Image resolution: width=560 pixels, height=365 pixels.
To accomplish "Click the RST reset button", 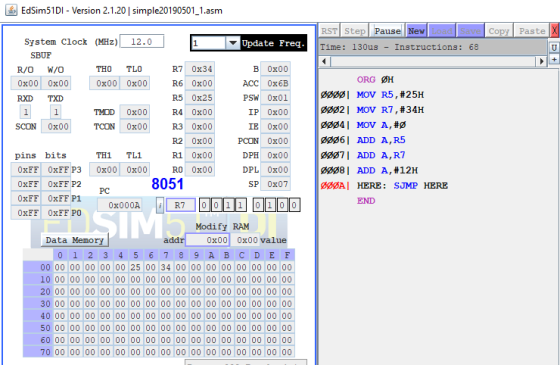I will pyautogui.click(x=329, y=31).
